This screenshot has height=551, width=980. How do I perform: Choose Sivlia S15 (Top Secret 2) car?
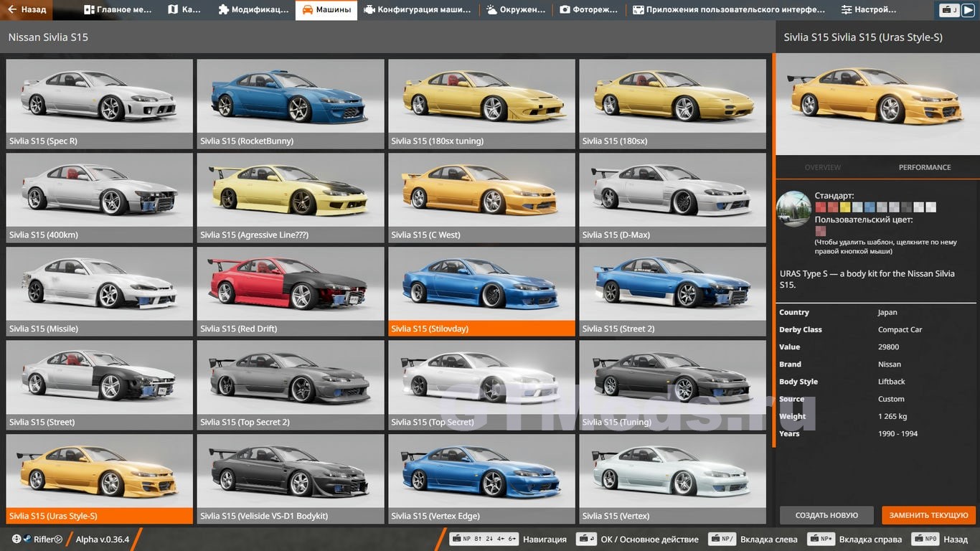(x=291, y=385)
